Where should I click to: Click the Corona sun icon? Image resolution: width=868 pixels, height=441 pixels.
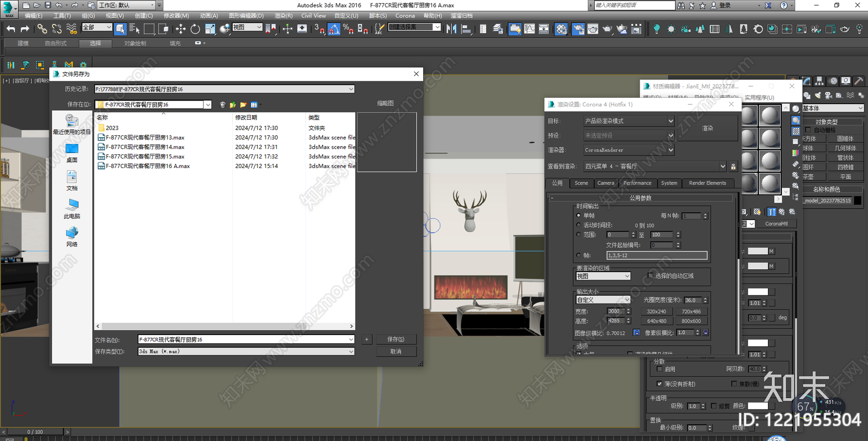(671, 29)
